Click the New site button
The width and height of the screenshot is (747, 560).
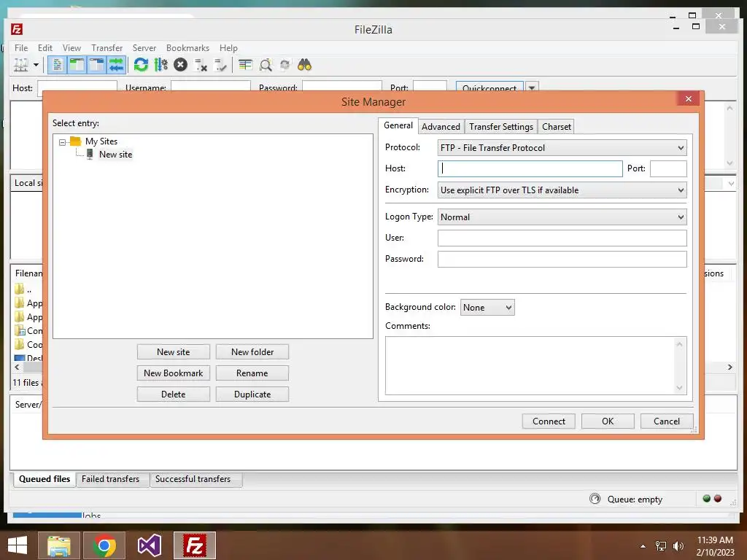coord(174,352)
